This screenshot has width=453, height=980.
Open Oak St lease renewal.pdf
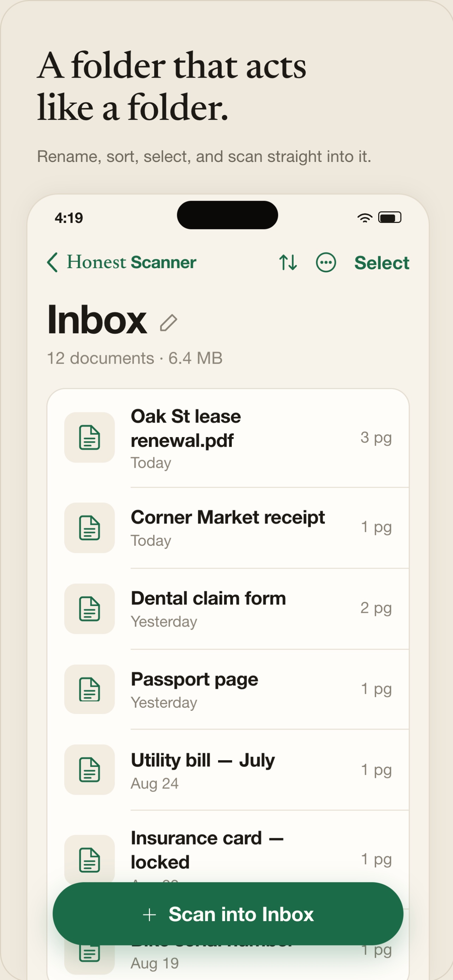[228, 438]
